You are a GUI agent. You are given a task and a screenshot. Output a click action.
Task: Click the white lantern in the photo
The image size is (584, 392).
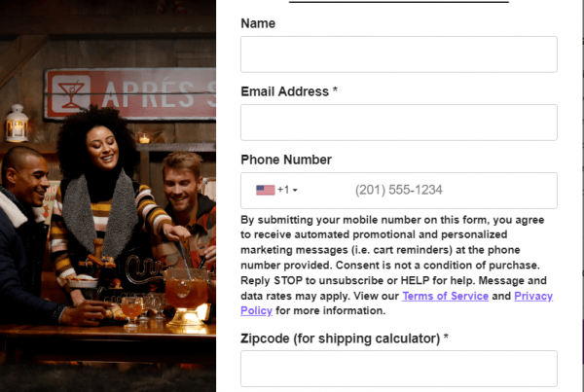(17, 124)
